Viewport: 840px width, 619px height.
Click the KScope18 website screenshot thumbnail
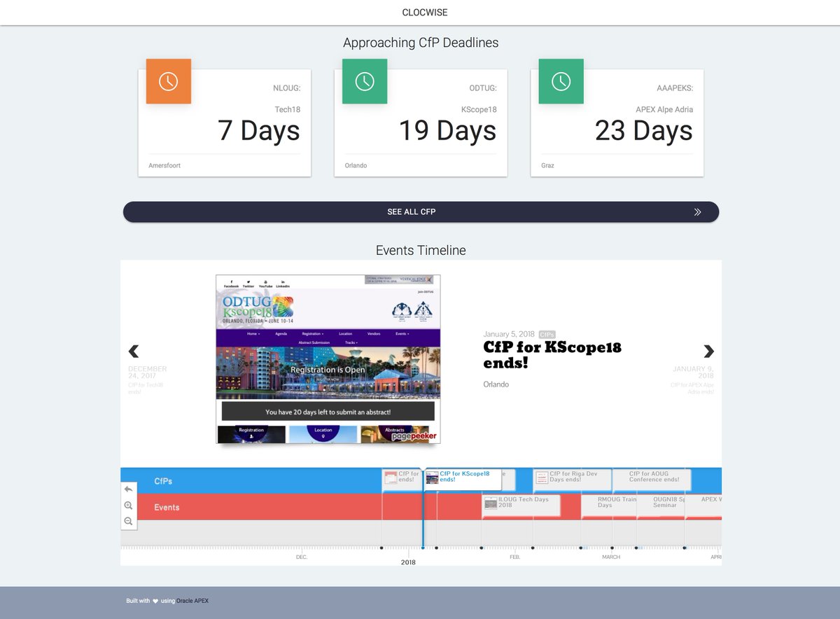tap(328, 359)
